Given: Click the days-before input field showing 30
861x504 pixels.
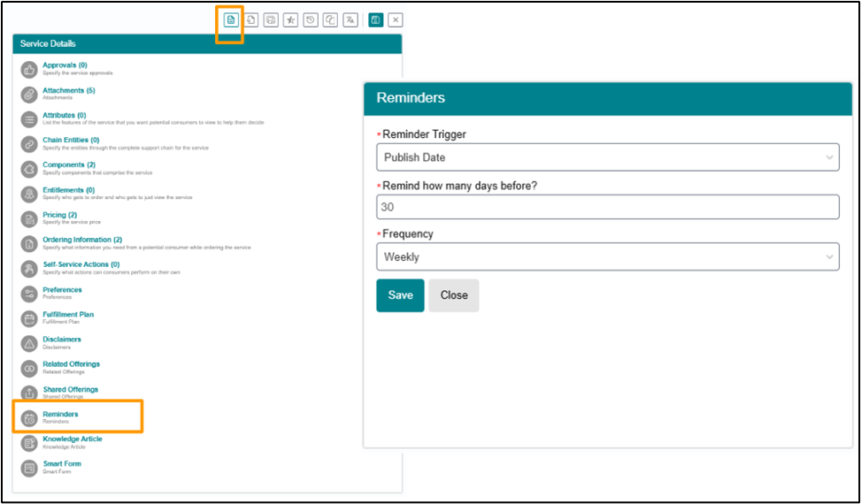Looking at the screenshot, I should pos(607,207).
